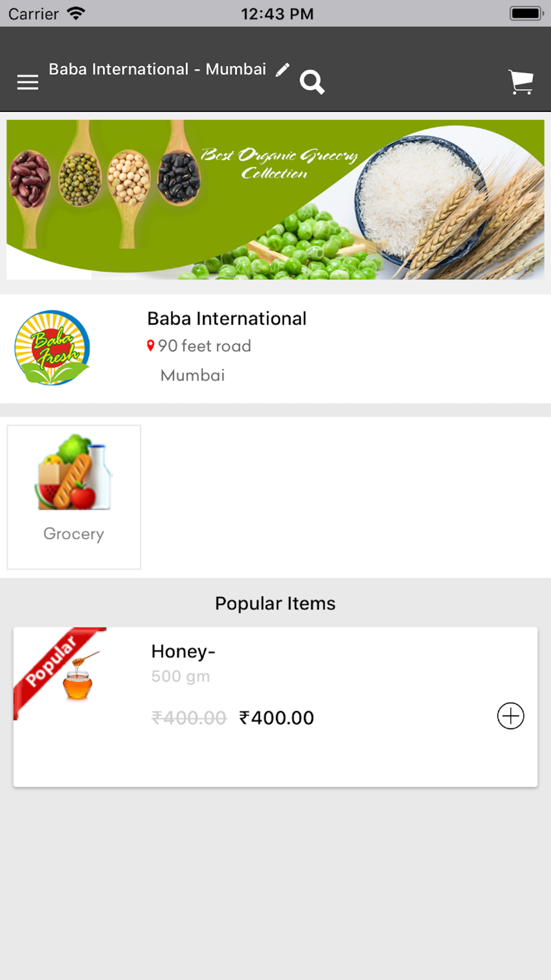Screen dimensions: 551x980
Task: Tap the red location pin icon
Action: pyautogui.click(x=150, y=346)
